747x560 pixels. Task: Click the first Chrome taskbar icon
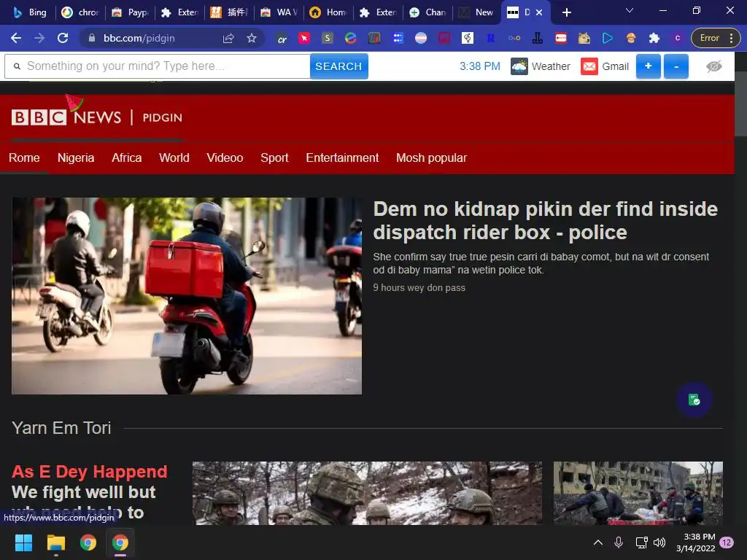(88, 542)
